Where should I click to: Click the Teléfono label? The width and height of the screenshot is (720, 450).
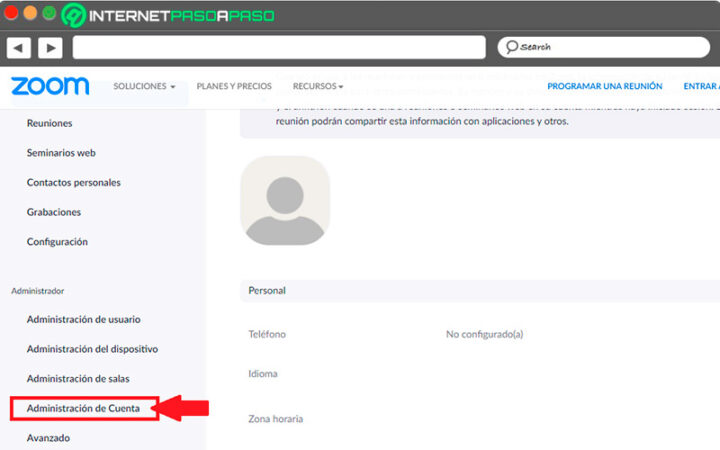(267, 334)
